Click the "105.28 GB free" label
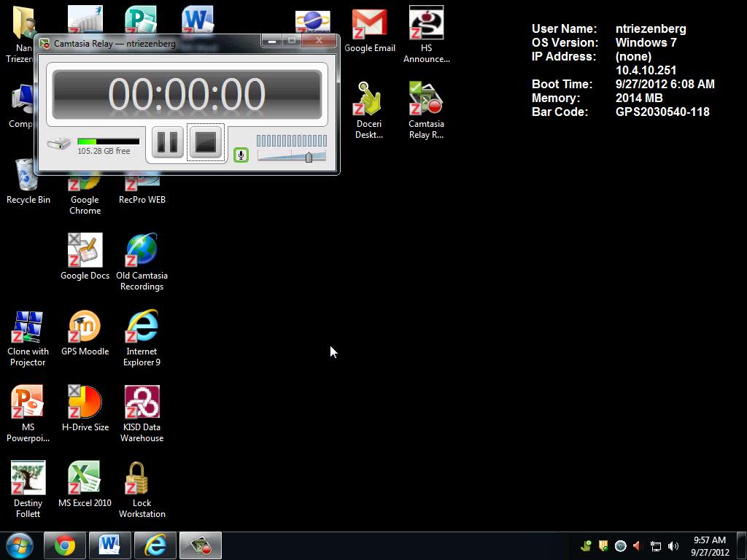 pos(104,151)
